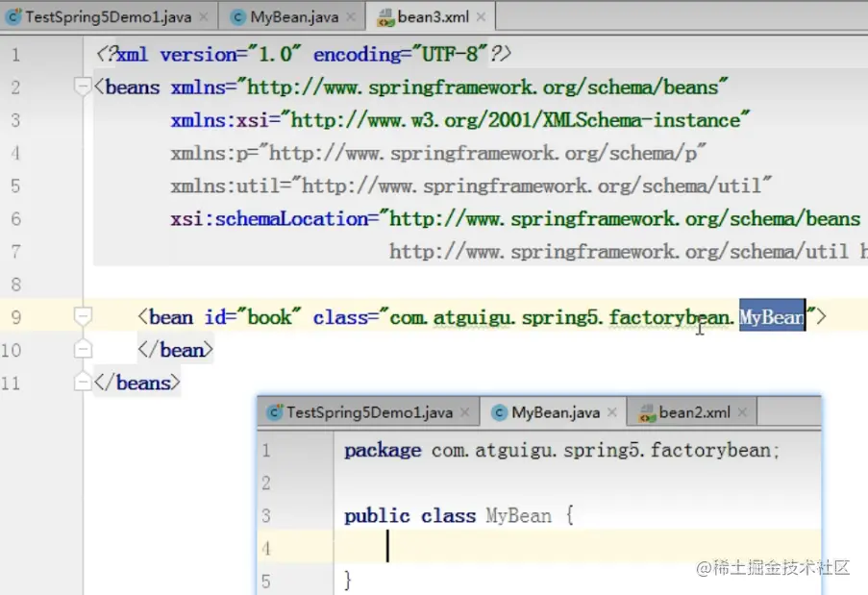Collapse the beans element fold on line 2
This screenshot has height=595, width=868.
(x=83, y=87)
